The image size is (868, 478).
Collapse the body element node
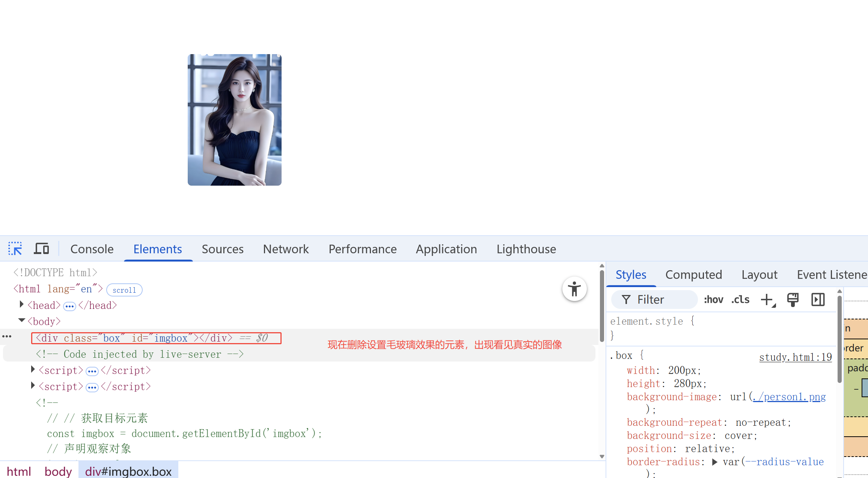pos(21,321)
